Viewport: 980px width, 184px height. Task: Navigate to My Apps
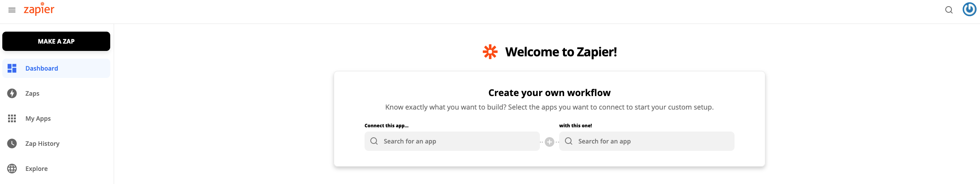click(38, 118)
